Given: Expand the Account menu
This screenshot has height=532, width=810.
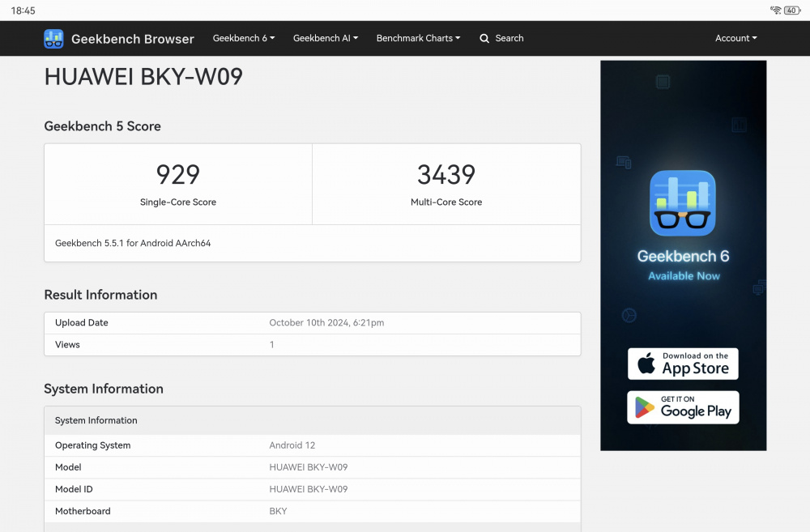Looking at the screenshot, I should click(x=735, y=38).
